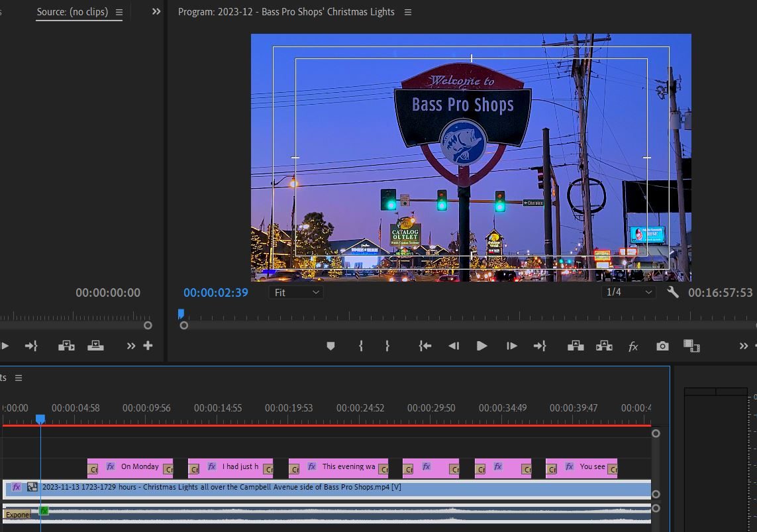This screenshot has width=757, height=532.
Task: Open the Comparison View button
Action: coord(691,346)
